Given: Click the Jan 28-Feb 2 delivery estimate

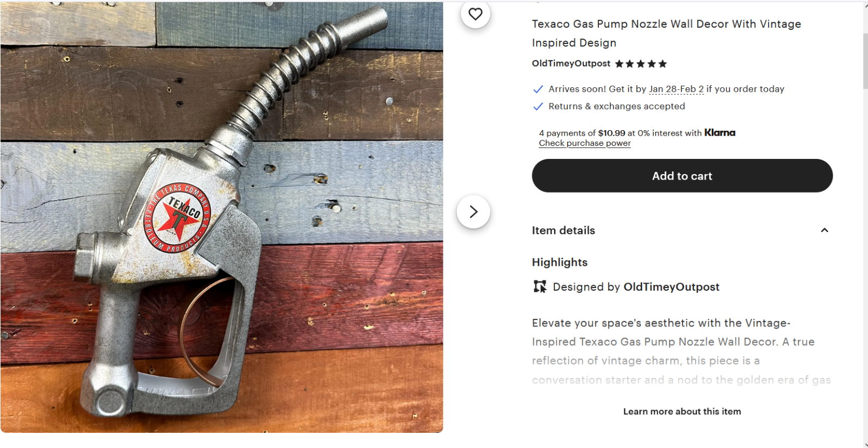Looking at the screenshot, I should pyautogui.click(x=676, y=89).
